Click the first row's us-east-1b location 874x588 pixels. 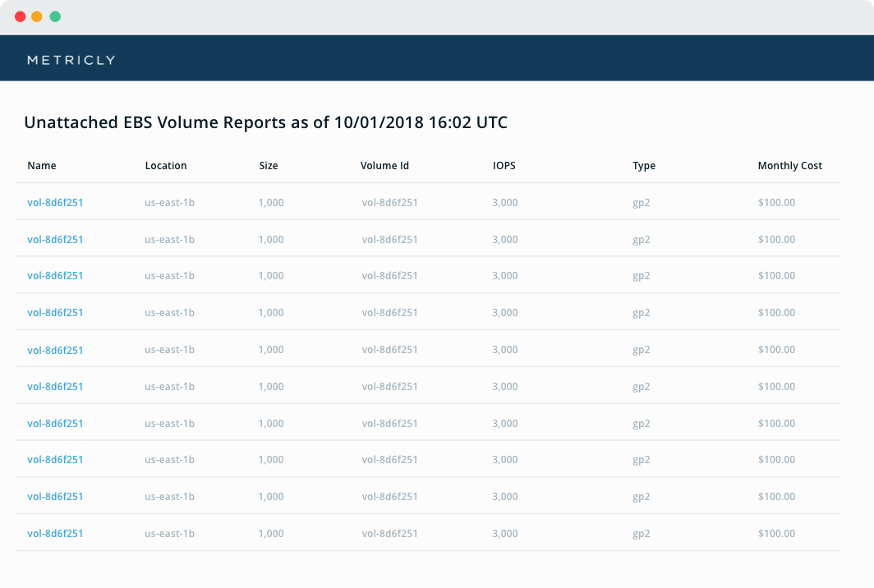pyautogui.click(x=169, y=202)
